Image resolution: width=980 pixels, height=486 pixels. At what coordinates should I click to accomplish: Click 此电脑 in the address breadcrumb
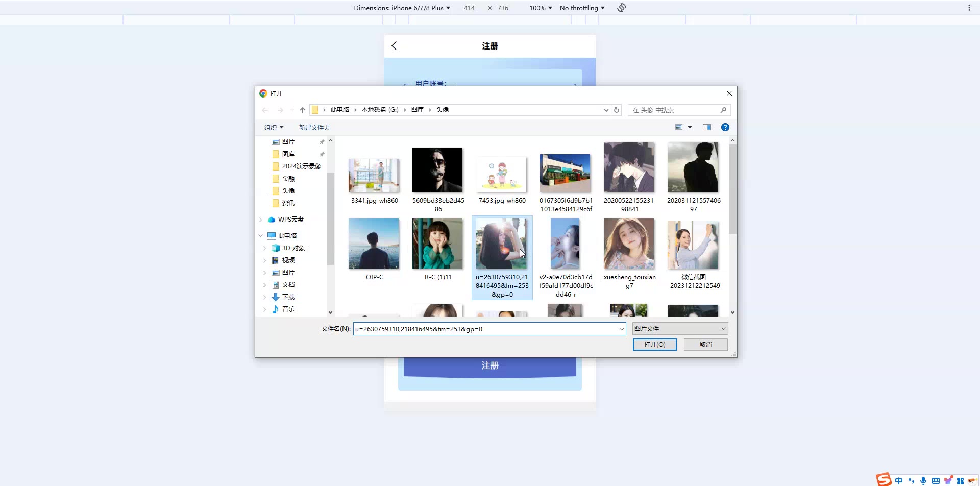340,110
